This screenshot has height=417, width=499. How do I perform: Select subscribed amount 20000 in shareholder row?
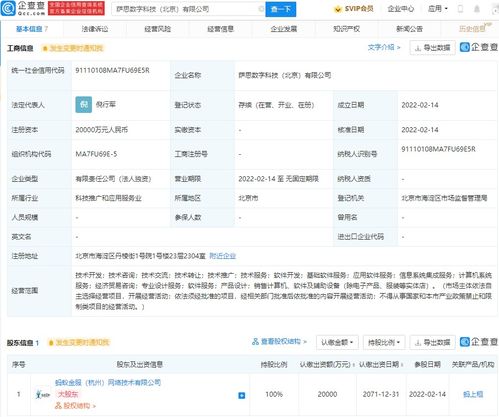pos(327,394)
